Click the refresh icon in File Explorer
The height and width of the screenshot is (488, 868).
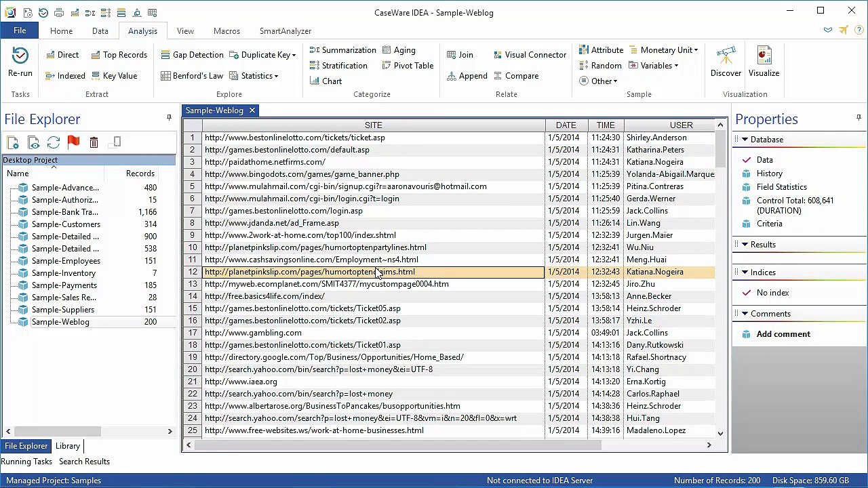click(x=54, y=142)
